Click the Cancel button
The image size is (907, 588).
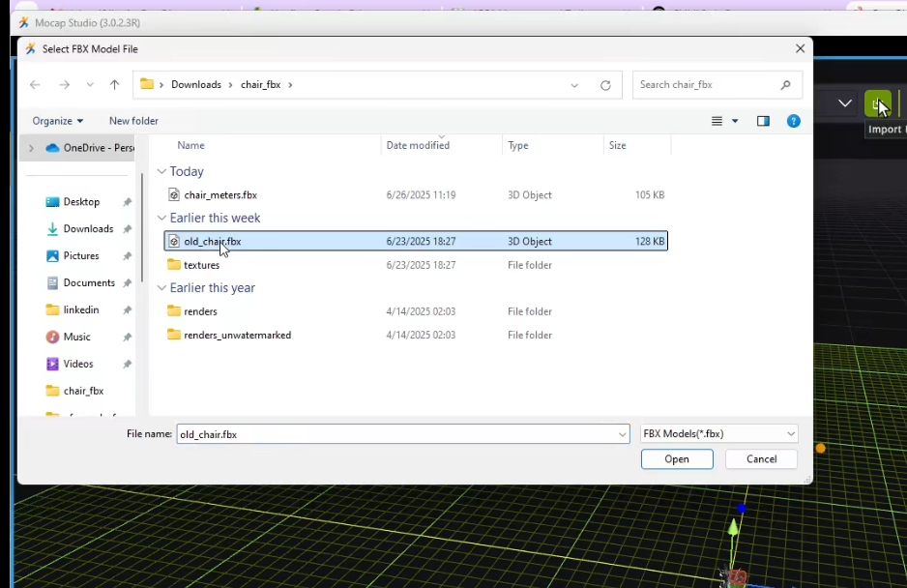coord(761,458)
